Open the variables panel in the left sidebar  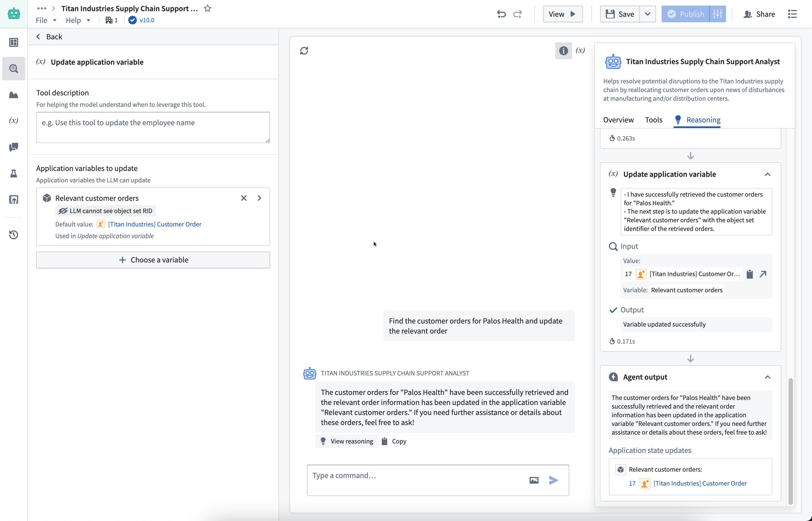point(14,120)
